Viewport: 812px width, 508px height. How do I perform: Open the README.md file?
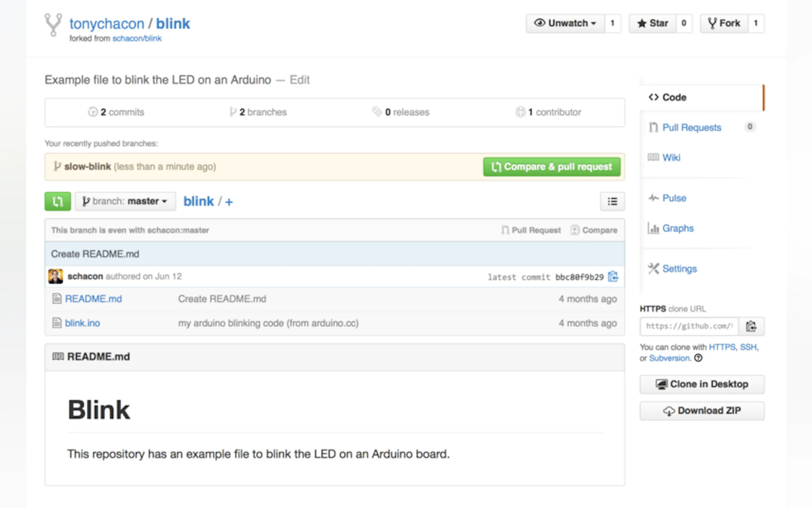tap(93, 299)
